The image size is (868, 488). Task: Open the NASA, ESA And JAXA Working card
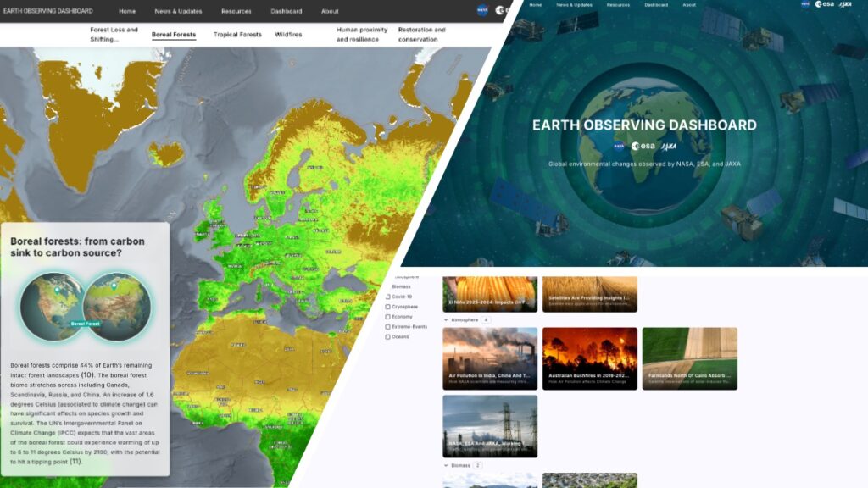(x=490, y=426)
